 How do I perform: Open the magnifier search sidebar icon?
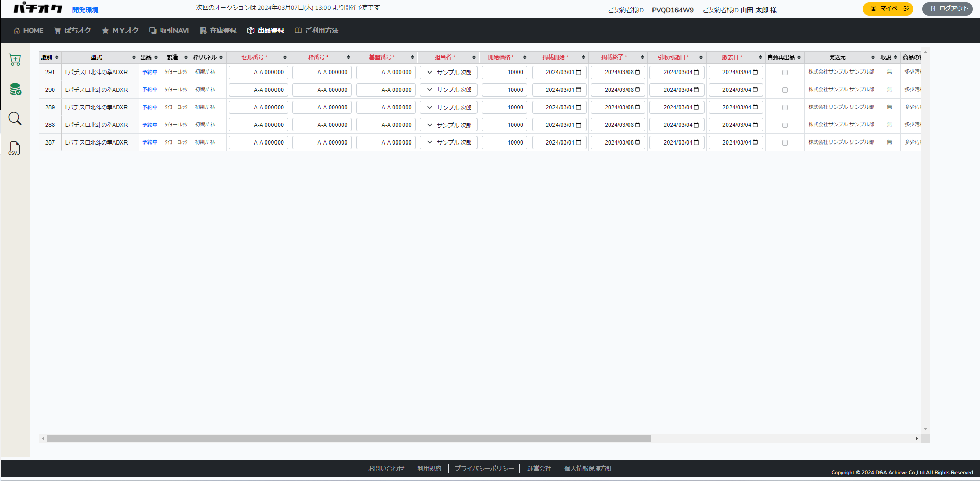coord(15,118)
